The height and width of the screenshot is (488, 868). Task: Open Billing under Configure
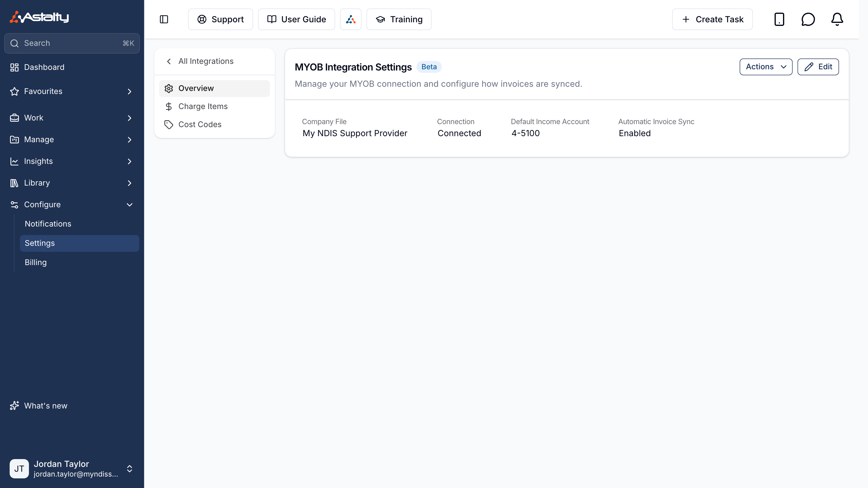tap(79, 262)
